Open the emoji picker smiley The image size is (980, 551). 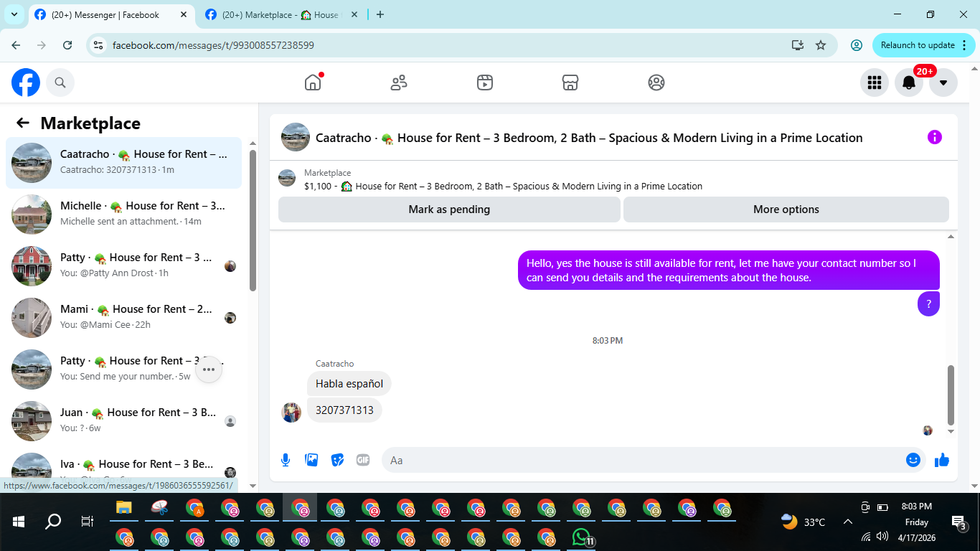tap(913, 460)
